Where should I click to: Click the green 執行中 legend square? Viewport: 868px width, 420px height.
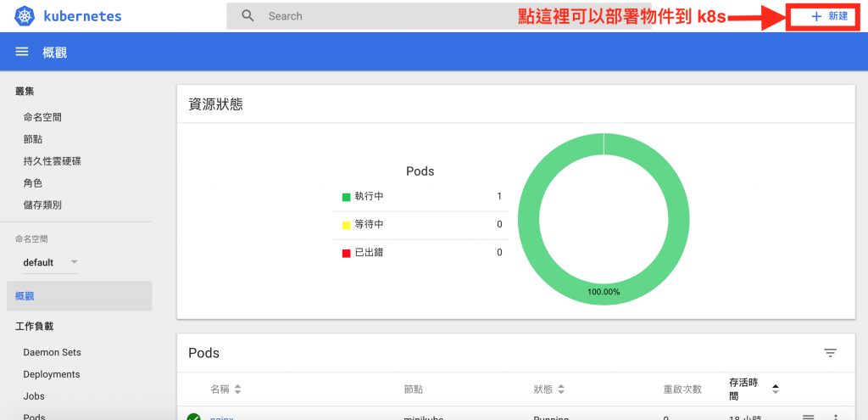click(347, 197)
